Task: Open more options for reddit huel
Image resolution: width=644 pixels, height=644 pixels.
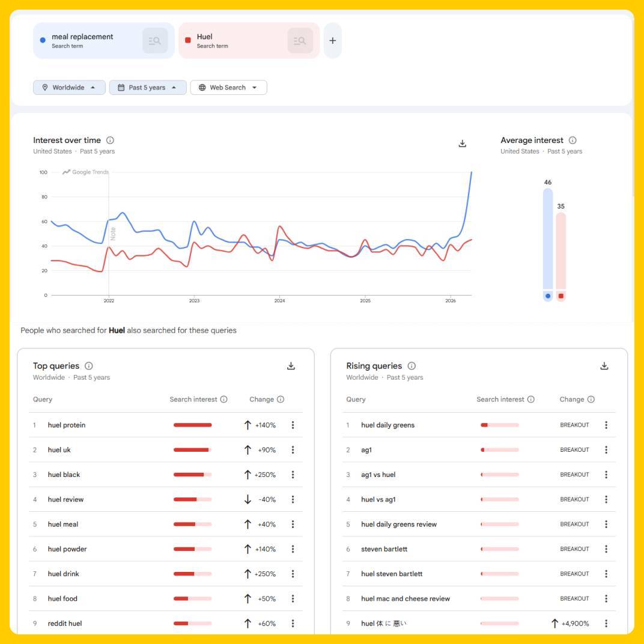Action: [x=293, y=624]
